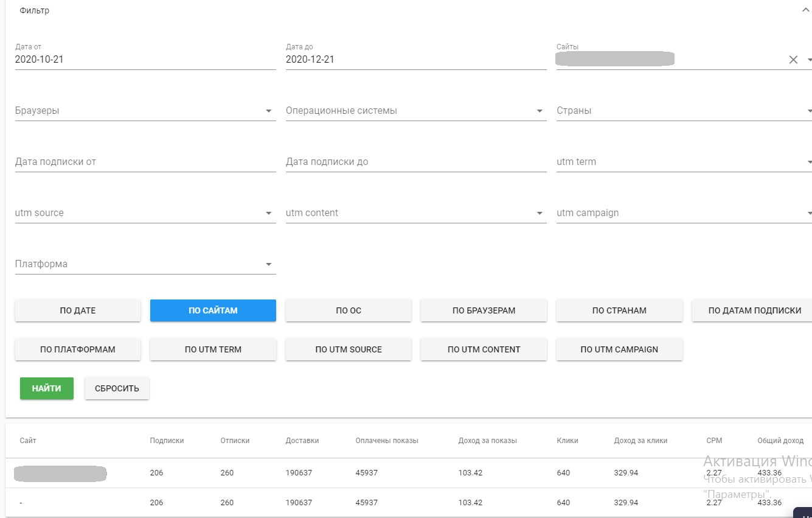812x518 pixels.
Task: Group results ПО ДАТЕ
Action: pyautogui.click(x=78, y=310)
